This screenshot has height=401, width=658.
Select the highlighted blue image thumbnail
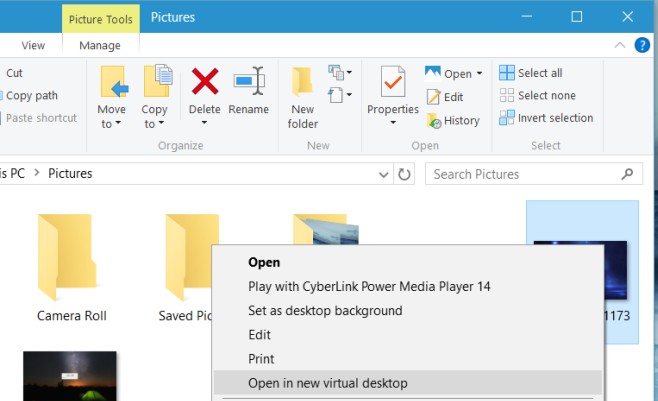click(580, 270)
